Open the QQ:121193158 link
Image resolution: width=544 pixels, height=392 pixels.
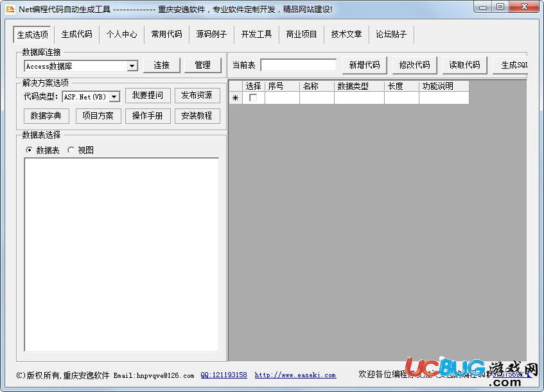click(224, 375)
